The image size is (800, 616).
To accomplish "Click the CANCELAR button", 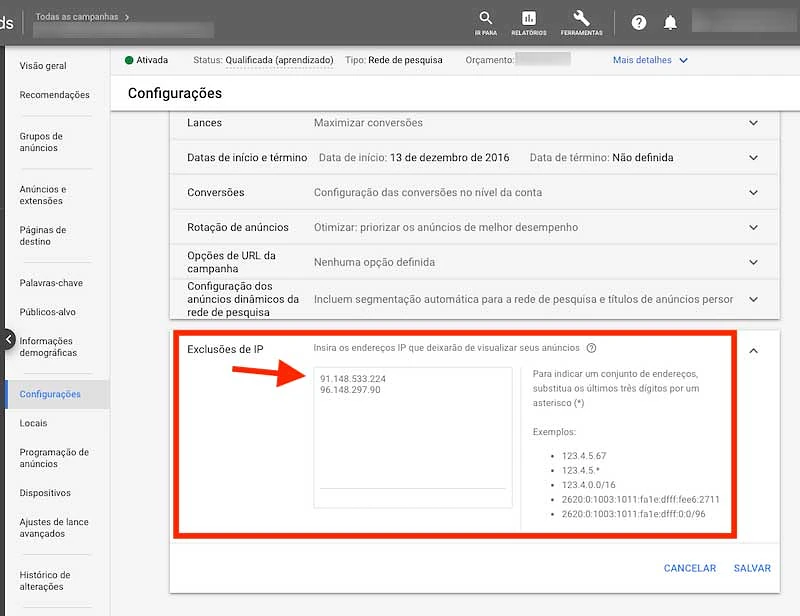I will [689, 568].
